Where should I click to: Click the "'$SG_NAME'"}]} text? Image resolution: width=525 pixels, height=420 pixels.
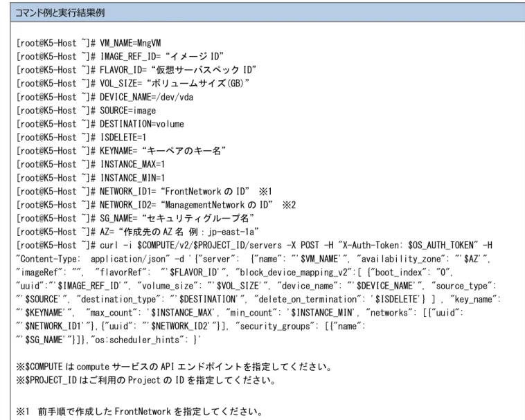pos(51,340)
